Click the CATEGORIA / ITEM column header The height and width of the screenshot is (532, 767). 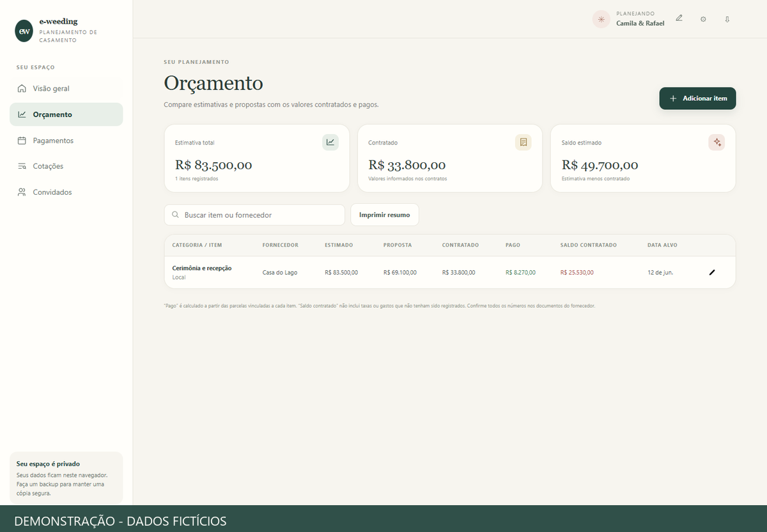[x=198, y=245]
